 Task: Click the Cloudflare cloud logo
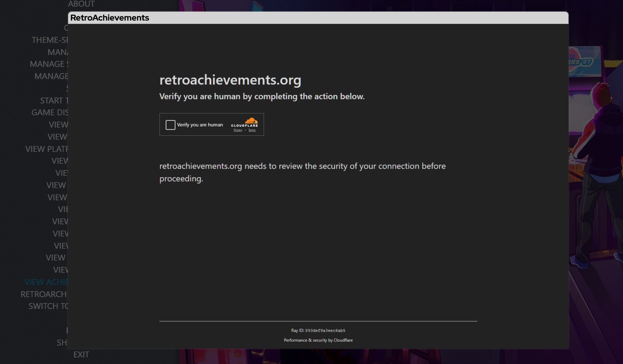[250, 121]
